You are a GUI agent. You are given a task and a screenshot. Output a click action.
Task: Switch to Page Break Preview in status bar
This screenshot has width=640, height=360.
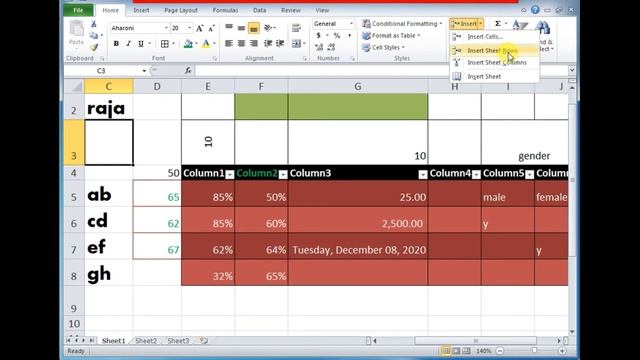pos(467,351)
